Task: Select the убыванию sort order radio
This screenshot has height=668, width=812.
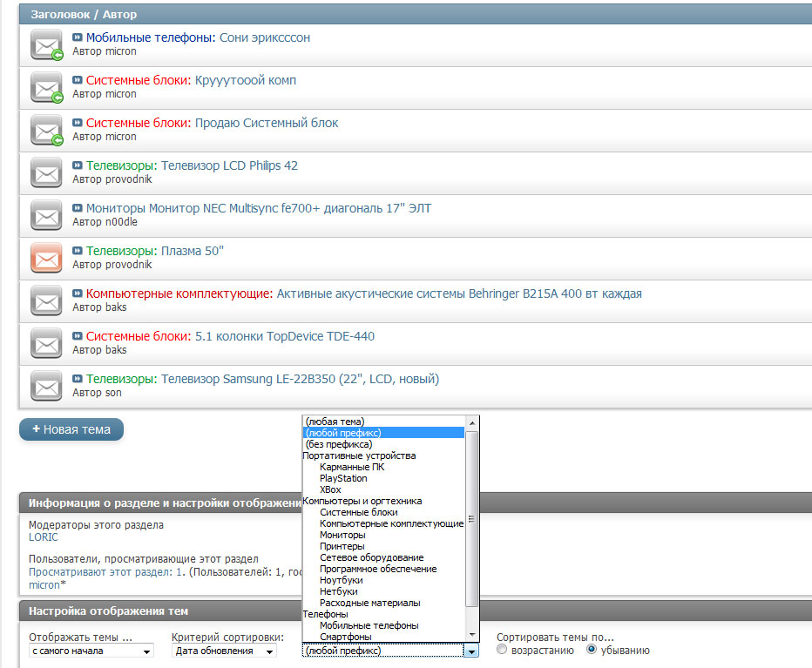Action: tap(592, 651)
